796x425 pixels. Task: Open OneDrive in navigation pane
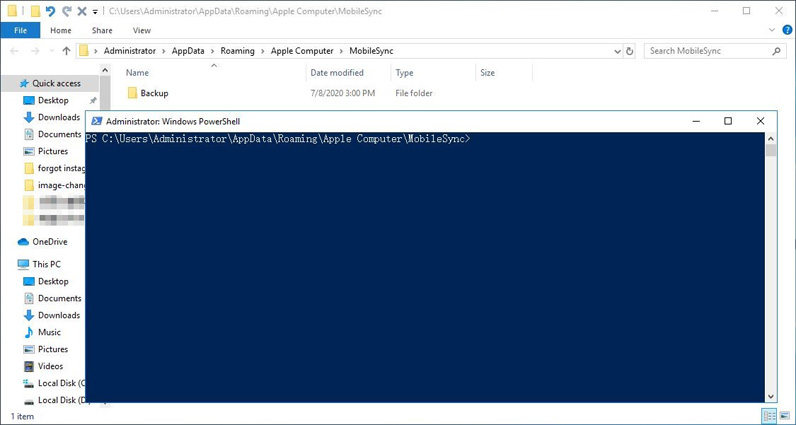[50, 242]
